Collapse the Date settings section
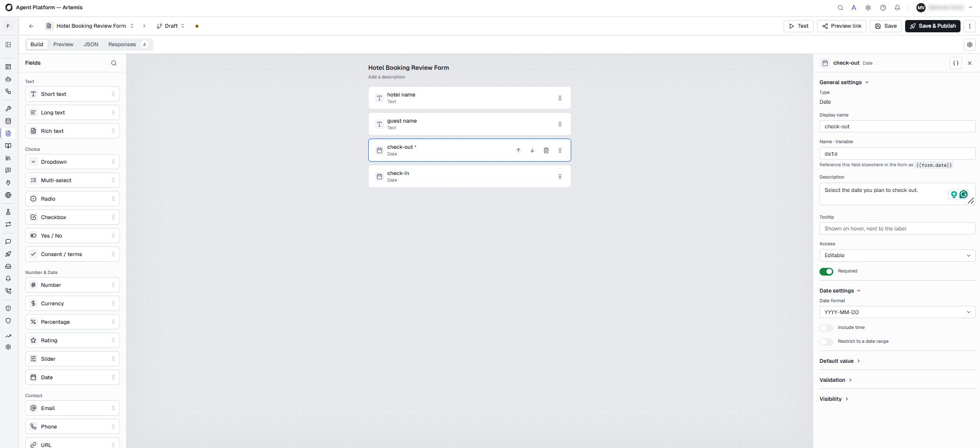 pos(840,291)
